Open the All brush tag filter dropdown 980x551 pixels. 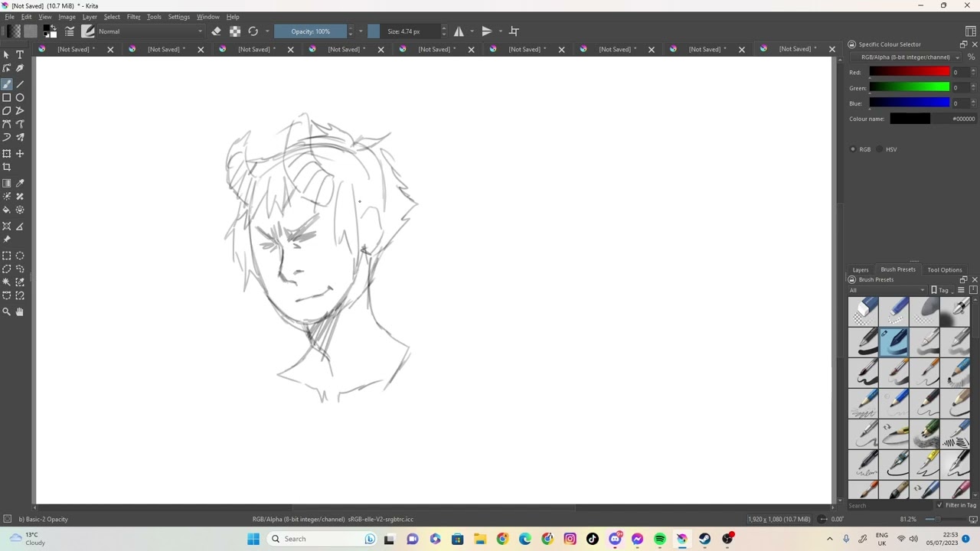887,290
